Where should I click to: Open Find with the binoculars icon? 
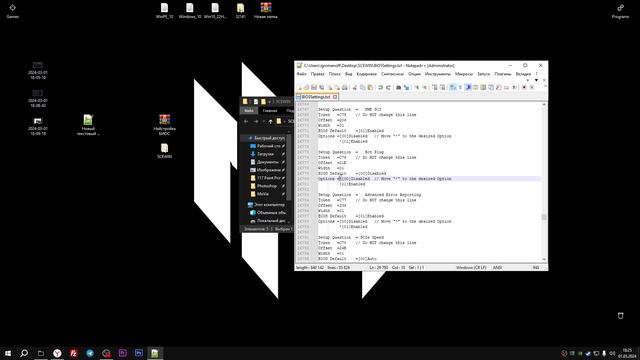399,87
